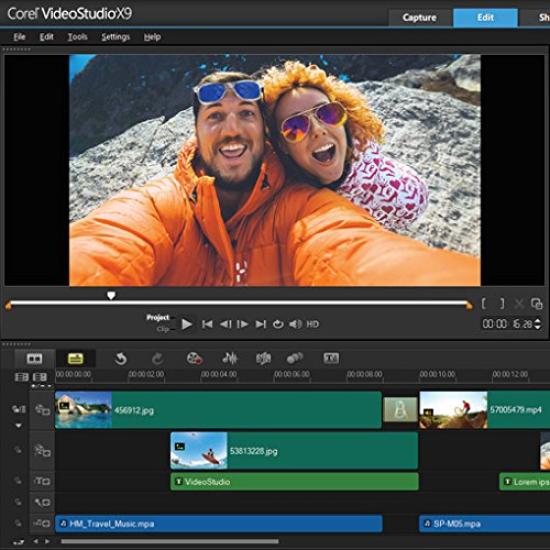Viewport: 550px width, 550px height.
Task: Open the Track Manager icon
Action: click(x=19, y=409)
